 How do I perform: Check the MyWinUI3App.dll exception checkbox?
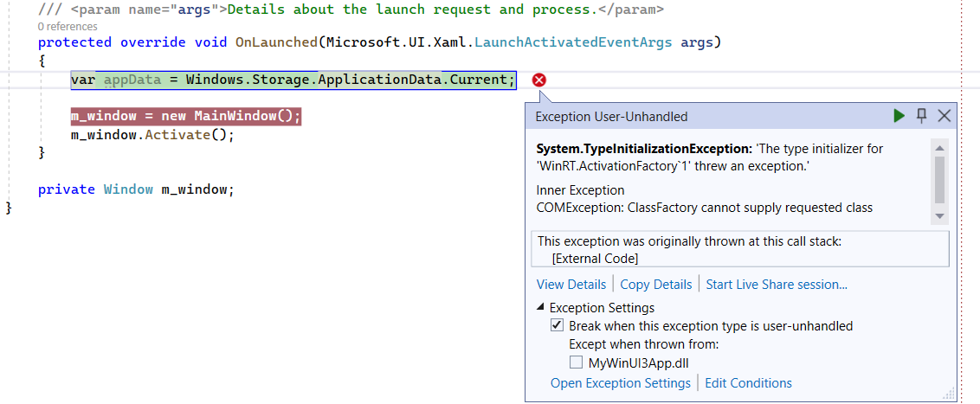[576, 362]
